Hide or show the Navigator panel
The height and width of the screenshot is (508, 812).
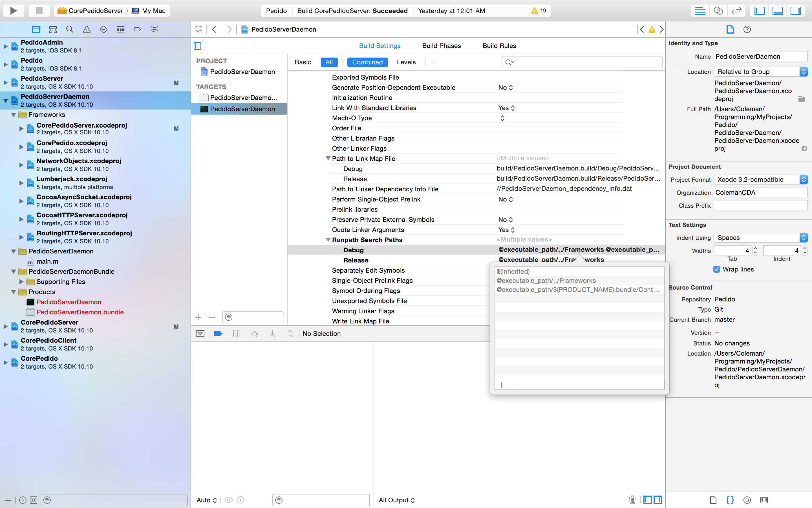tap(760, 11)
